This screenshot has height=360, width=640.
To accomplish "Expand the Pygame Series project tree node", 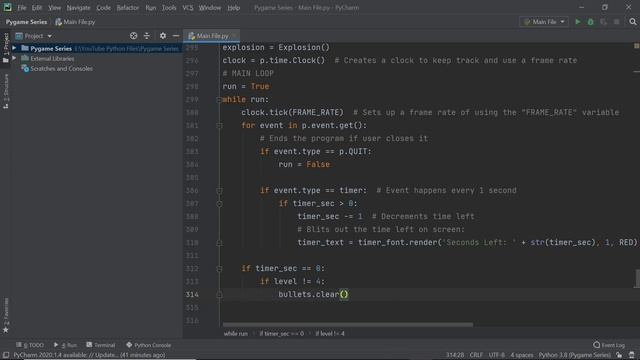I will 14,48.
